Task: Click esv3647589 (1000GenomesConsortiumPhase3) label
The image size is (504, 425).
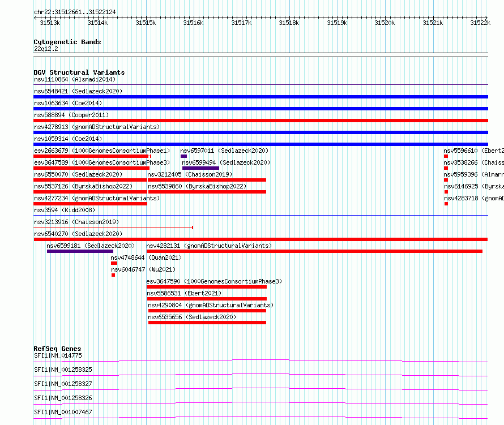Action: click(102, 162)
